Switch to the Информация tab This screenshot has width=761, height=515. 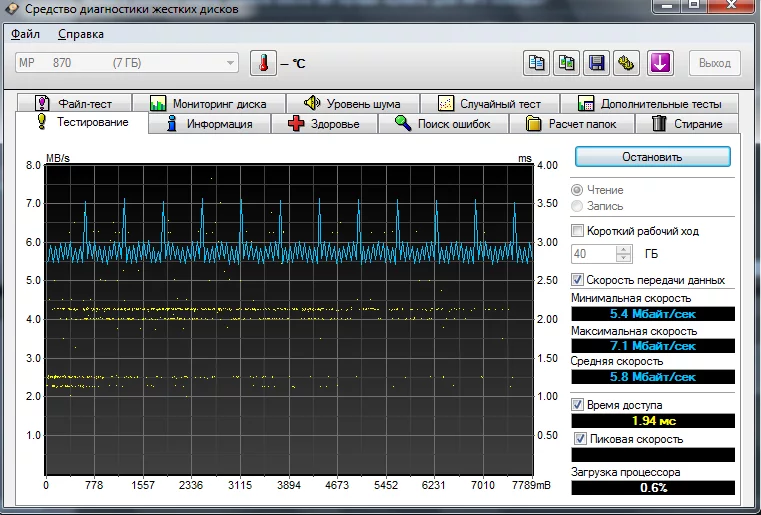coord(212,124)
